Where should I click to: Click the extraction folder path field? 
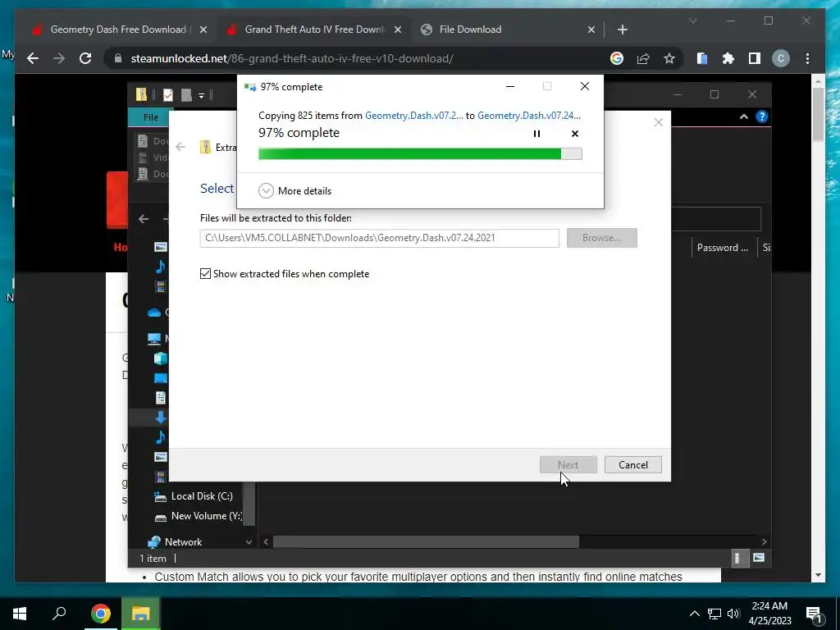(379, 238)
